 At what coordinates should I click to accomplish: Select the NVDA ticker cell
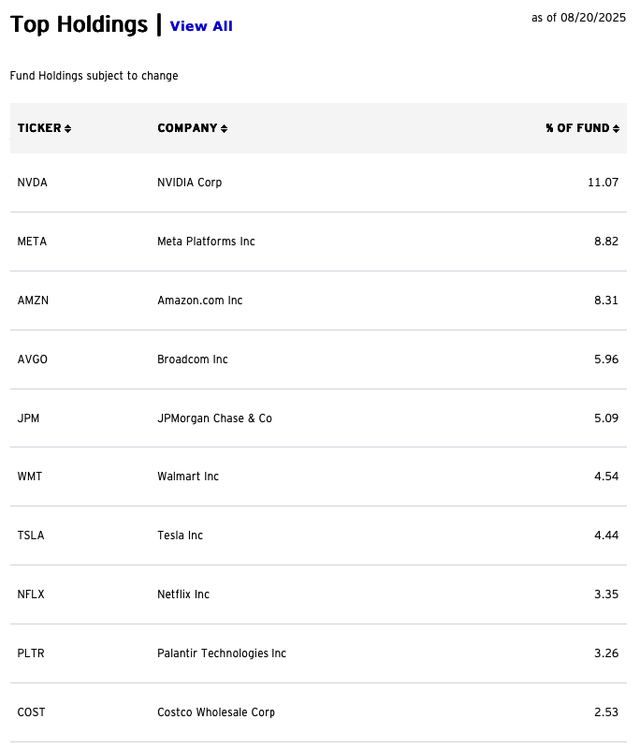coord(32,182)
